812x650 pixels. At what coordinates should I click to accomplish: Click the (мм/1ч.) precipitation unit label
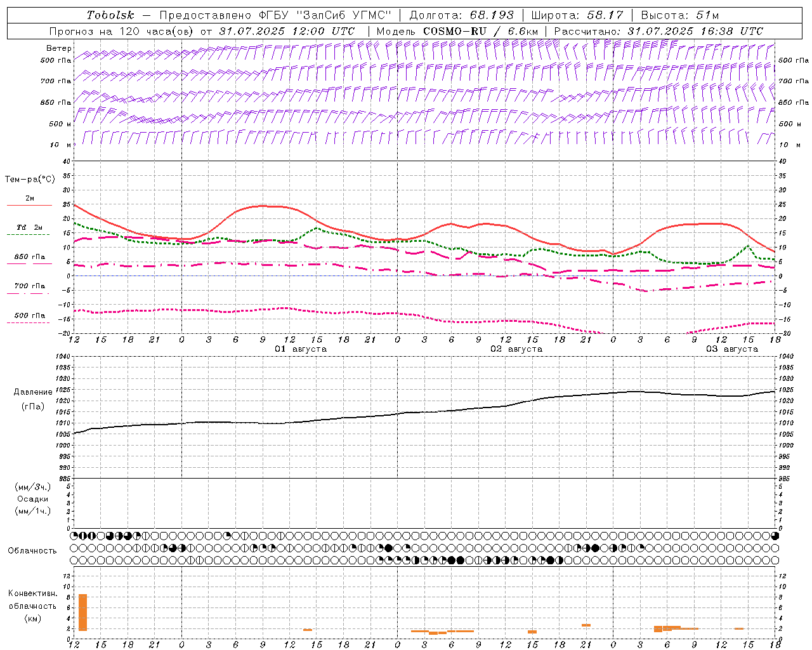(32, 511)
